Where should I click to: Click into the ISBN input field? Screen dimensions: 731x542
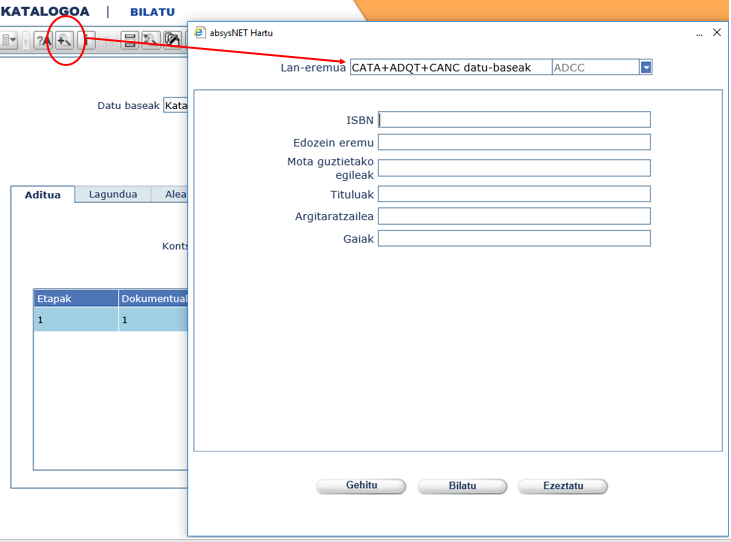tap(514, 119)
